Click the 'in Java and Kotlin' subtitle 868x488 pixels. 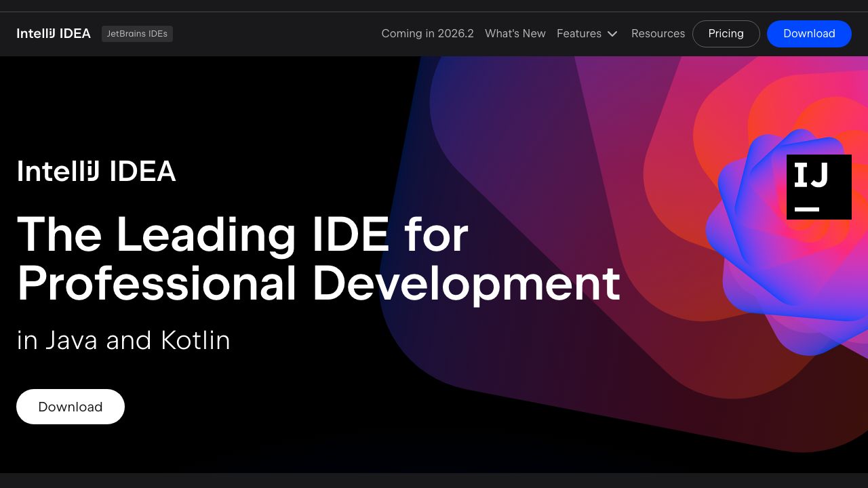click(x=123, y=340)
